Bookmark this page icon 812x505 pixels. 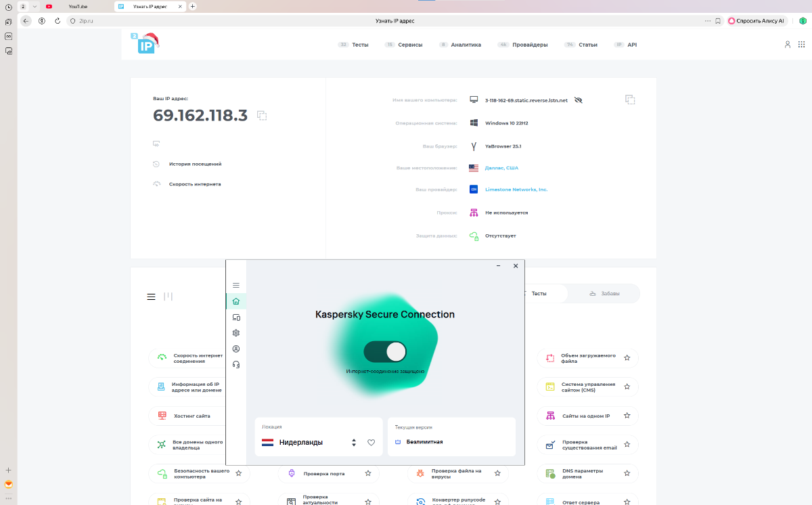(x=718, y=21)
